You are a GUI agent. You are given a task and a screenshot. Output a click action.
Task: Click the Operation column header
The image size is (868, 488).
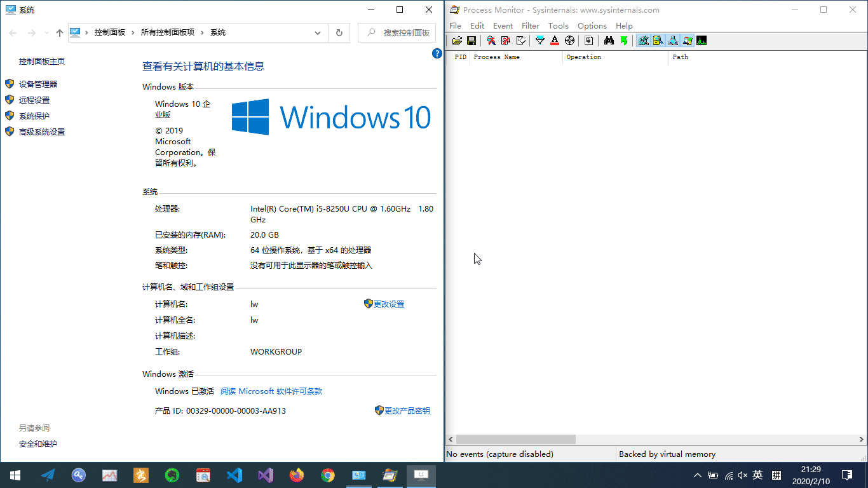coord(616,57)
